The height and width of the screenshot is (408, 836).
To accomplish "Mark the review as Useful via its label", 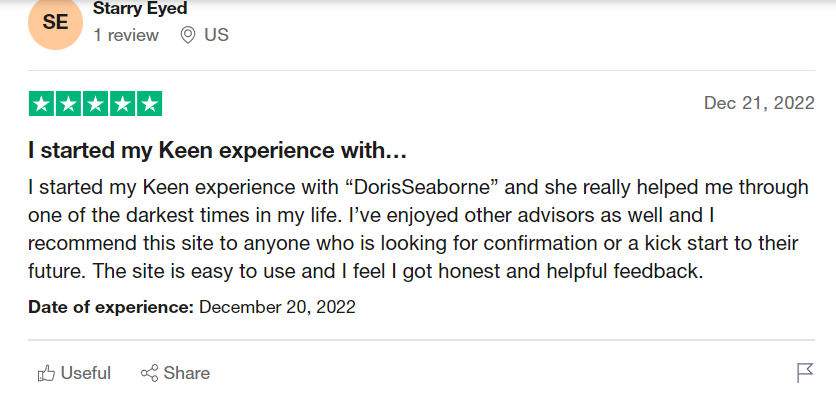I will [86, 373].
